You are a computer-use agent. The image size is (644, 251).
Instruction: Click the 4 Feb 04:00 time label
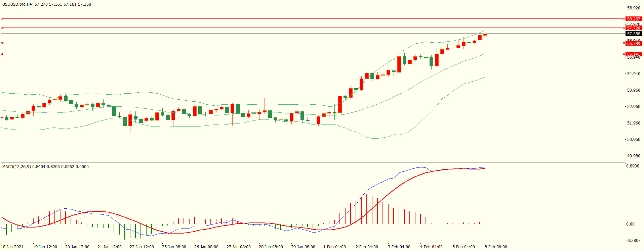431,247
